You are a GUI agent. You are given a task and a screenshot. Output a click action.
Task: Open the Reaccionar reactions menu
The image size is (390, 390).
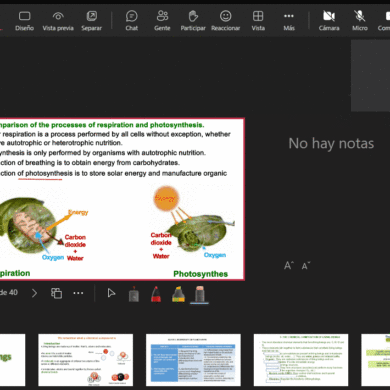tap(226, 21)
